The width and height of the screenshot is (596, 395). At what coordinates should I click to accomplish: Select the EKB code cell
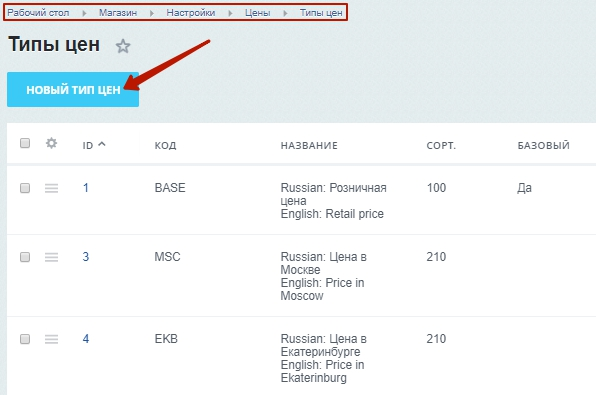[x=166, y=339]
